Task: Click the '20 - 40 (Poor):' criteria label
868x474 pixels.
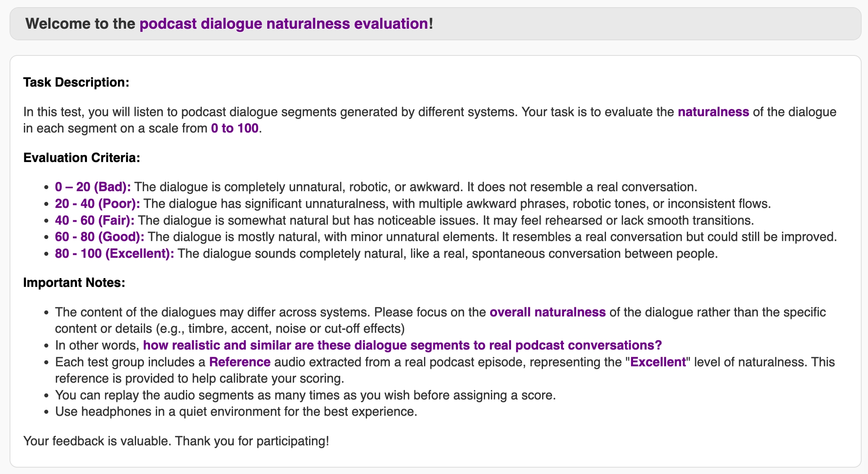Action: pos(97,203)
